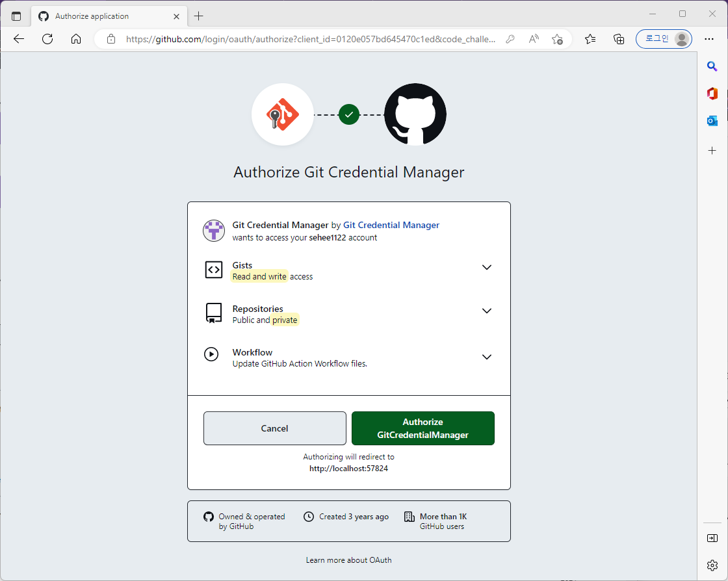Click the 'Read and write' highlighted text

pos(259,277)
